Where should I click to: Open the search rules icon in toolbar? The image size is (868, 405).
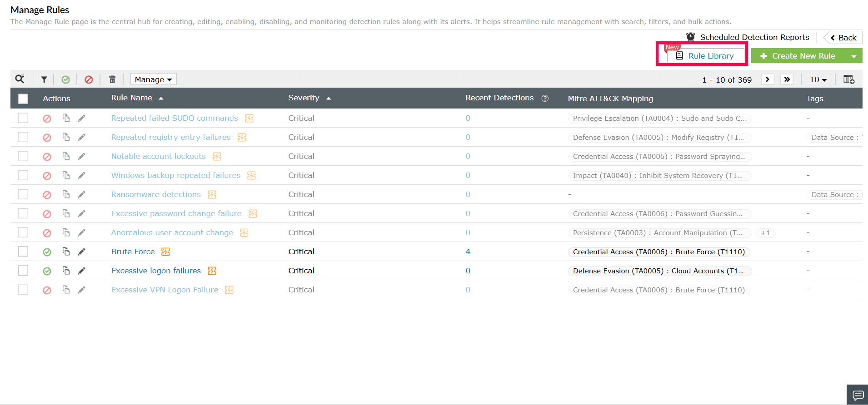pos(20,79)
